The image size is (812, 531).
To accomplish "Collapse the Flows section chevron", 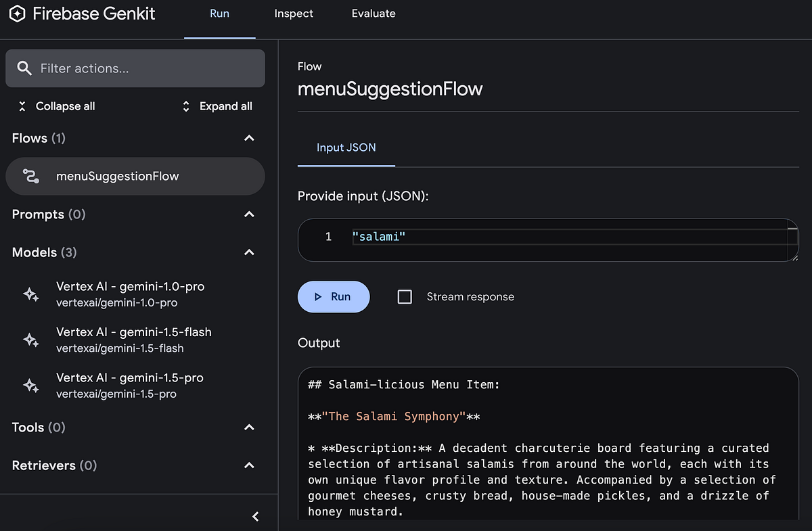I will coord(249,138).
